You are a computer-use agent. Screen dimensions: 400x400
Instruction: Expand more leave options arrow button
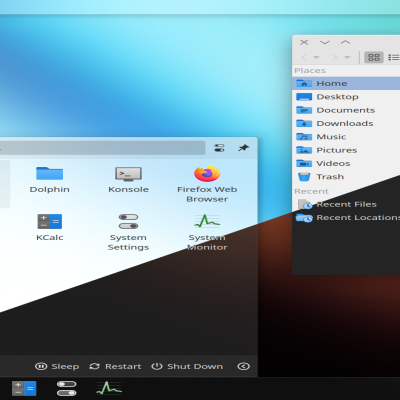[x=243, y=366]
